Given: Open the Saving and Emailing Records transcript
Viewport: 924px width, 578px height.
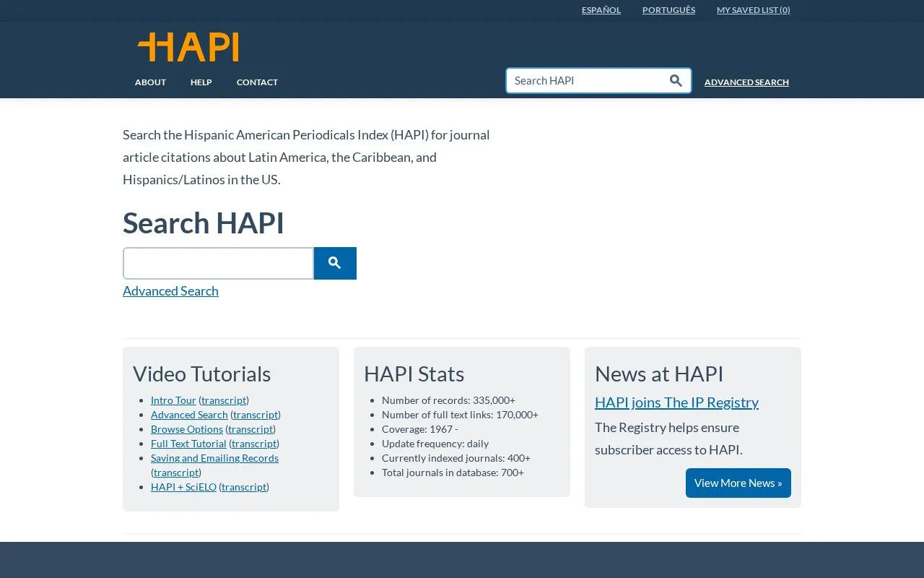Looking at the screenshot, I should pyautogui.click(x=176, y=473).
